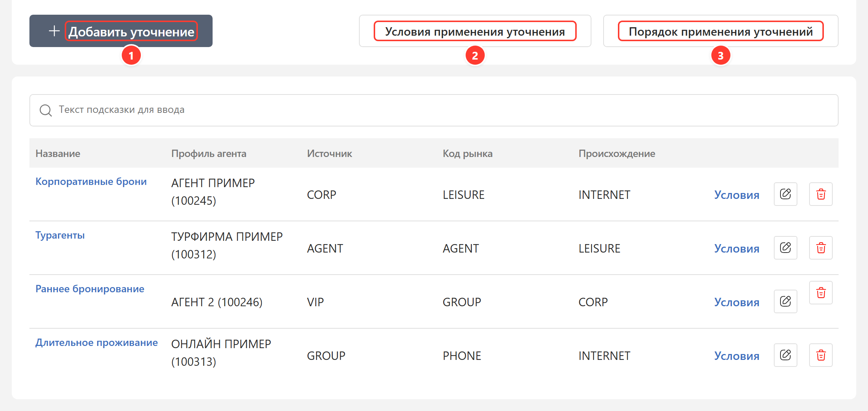
Task: Click CORP origin in Раннее бронирование row
Action: pyautogui.click(x=593, y=302)
